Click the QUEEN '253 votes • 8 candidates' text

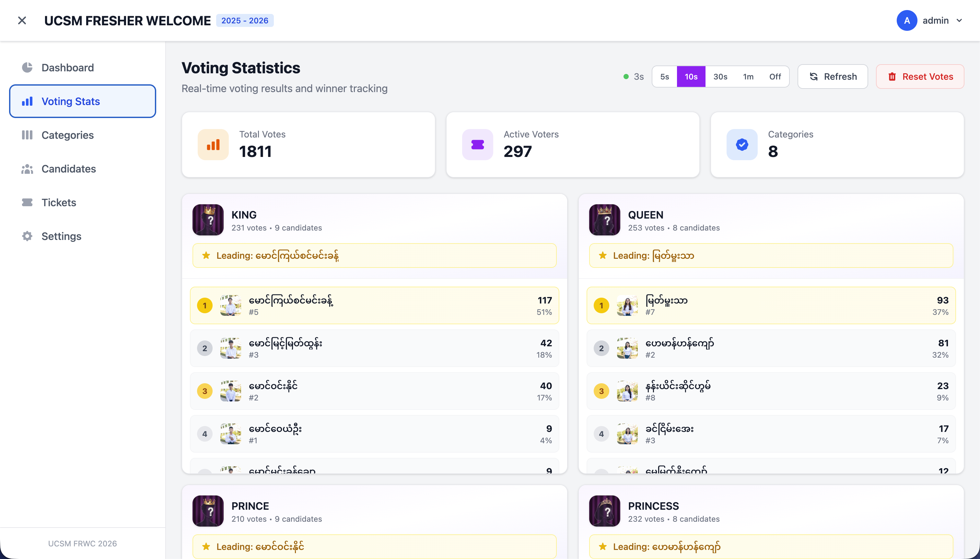coord(674,228)
